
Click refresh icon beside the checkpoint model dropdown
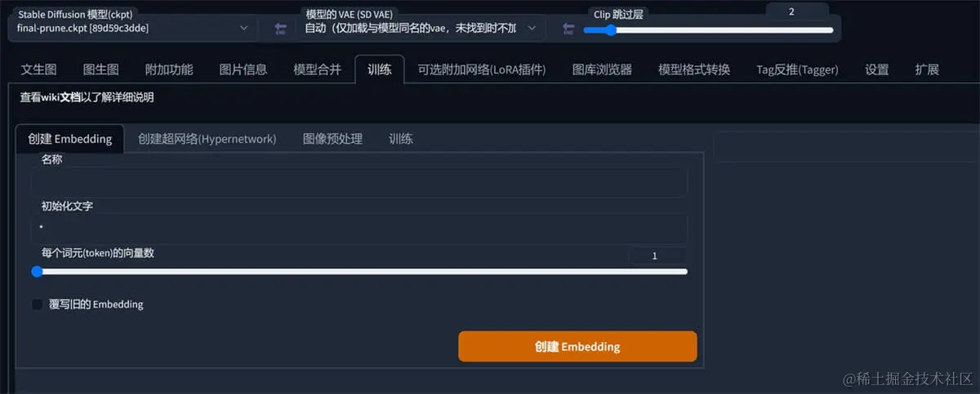coord(280,29)
